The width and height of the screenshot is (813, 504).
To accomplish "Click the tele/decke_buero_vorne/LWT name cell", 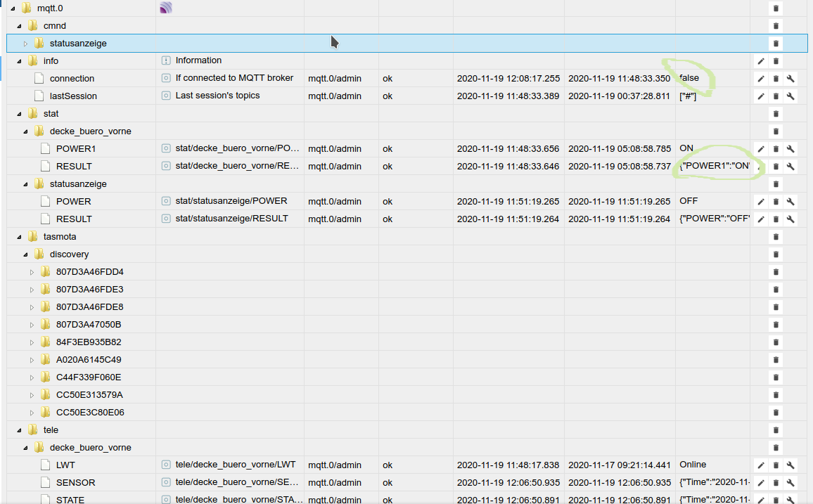I will (x=236, y=465).
